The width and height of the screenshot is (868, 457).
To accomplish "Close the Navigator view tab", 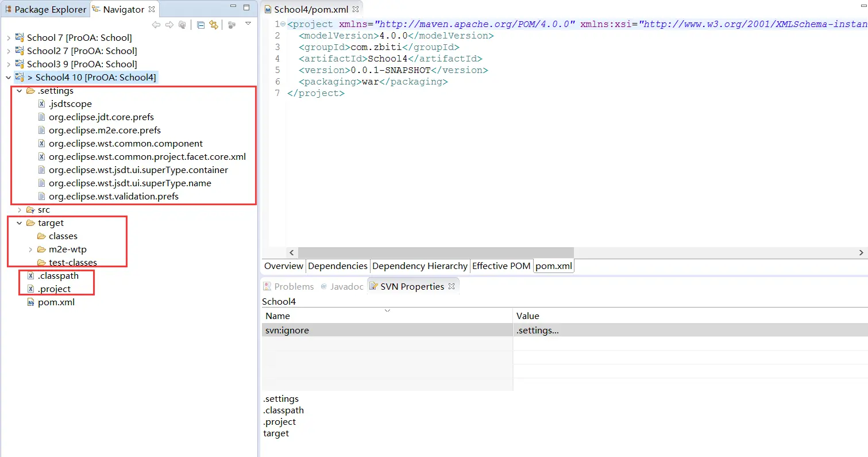I will point(152,10).
